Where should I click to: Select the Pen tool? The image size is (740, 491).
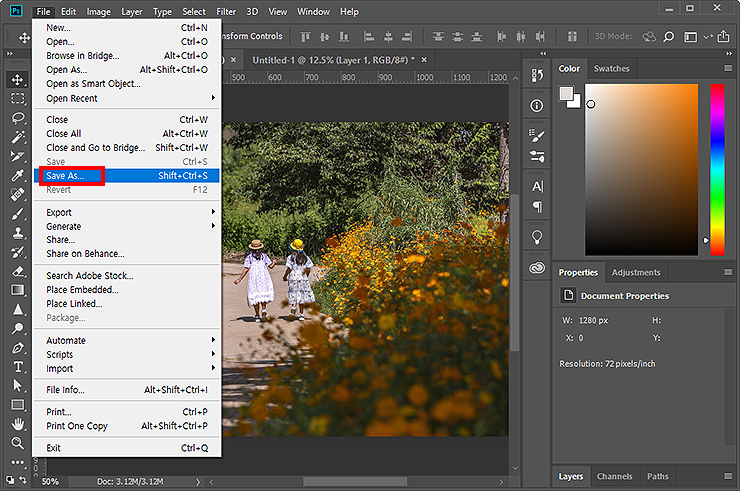coord(17,348)
